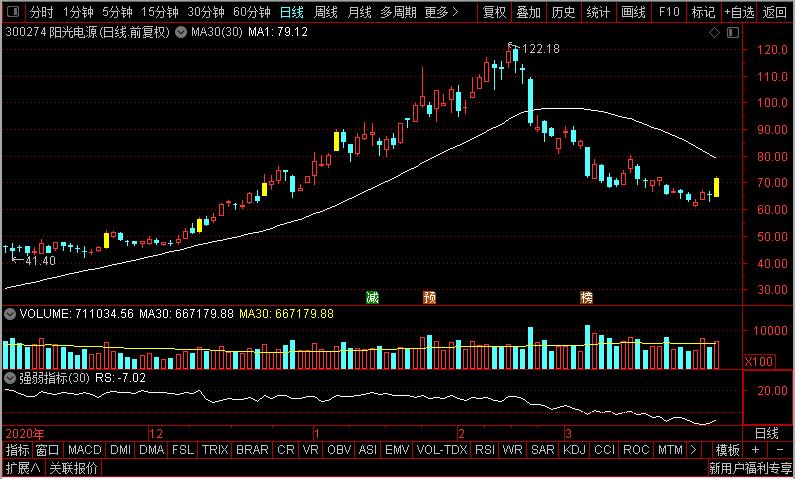Click the 叠加 overlay button
Image resolution: width=795 pixels, height=479 pixels.
tap(529, 12)
